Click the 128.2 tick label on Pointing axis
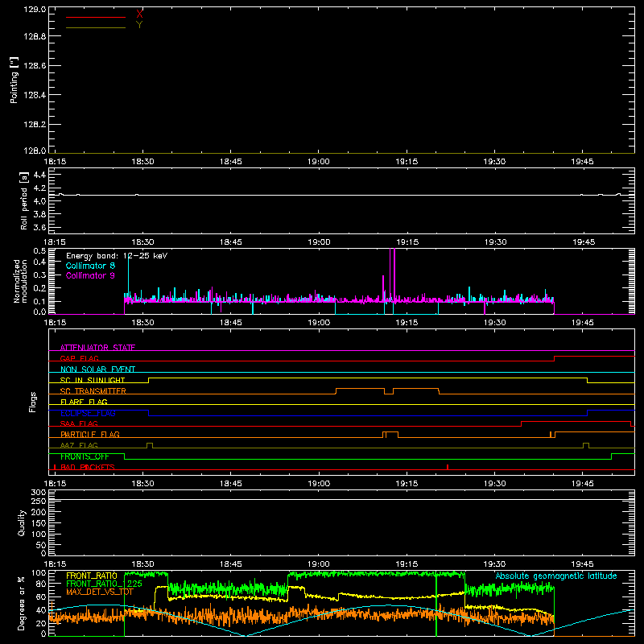Screen dimensions: 644x644 point(35,125)
